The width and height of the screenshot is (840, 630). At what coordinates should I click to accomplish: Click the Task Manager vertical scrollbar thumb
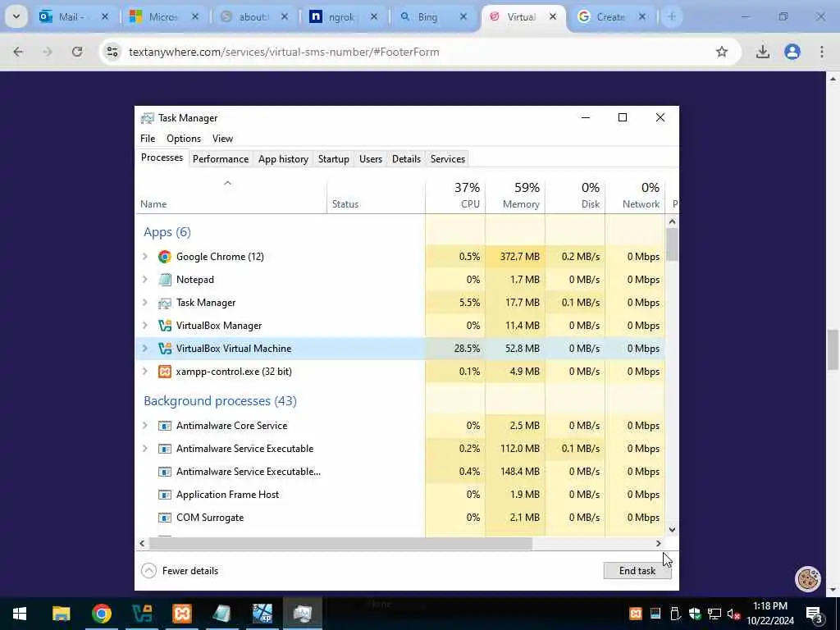click(x=673, y=244)
